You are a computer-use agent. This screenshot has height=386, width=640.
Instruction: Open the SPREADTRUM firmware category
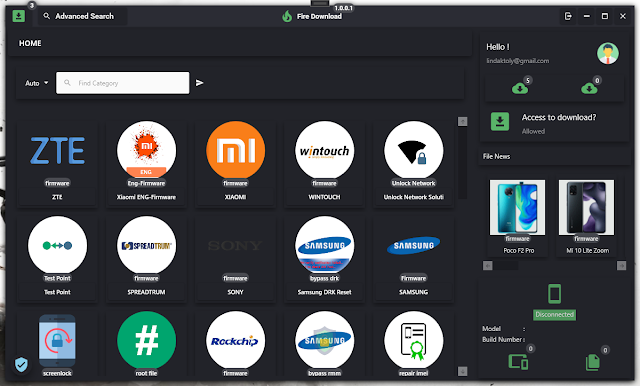point(147,258)
